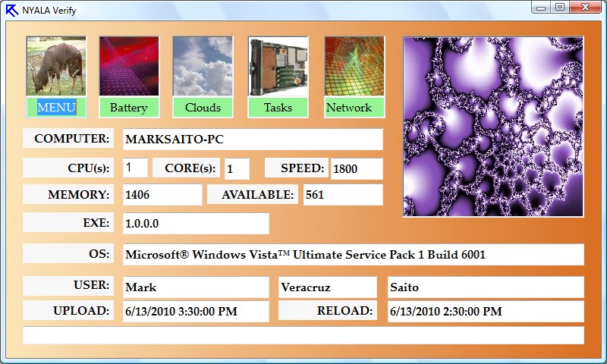Screen dimensions: 607x364
Task: Click the available memory field showing 561
Action: [343, 195]
